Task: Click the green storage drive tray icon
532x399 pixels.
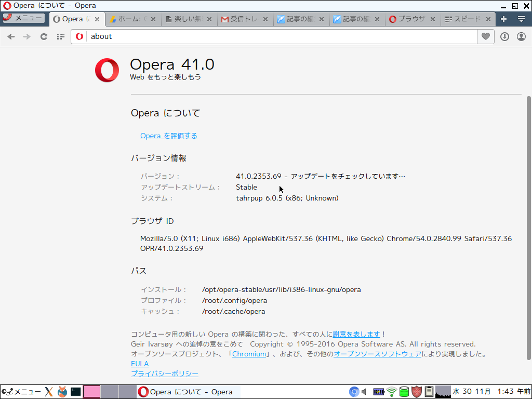Action: pyautogui.click(x=404, y=392)
